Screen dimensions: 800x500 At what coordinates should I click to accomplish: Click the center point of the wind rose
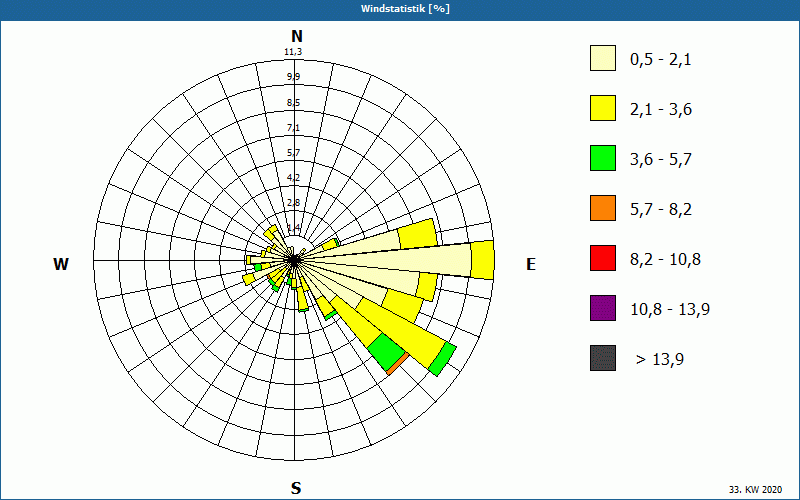294,261
